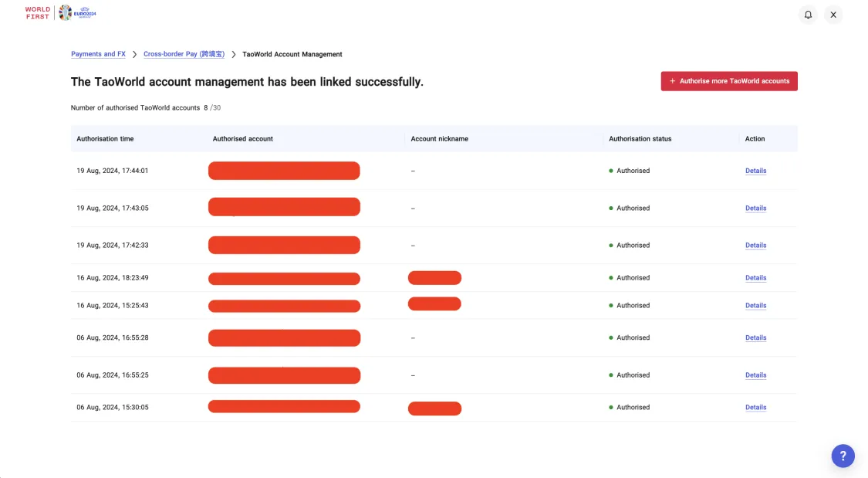868x478 pixels.
Task: Click green Authorised status dot in first row
Action: 610,171
